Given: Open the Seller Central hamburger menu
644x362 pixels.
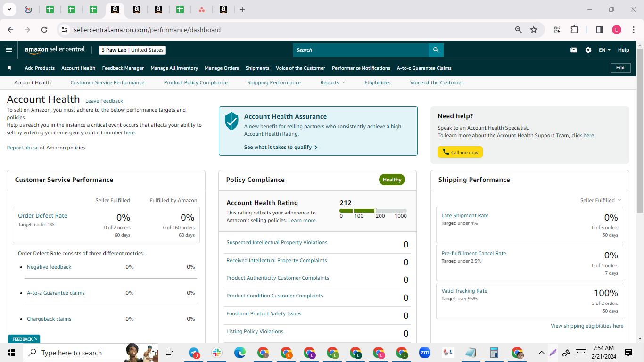Looking at the screenshot, I should [9, 50].
